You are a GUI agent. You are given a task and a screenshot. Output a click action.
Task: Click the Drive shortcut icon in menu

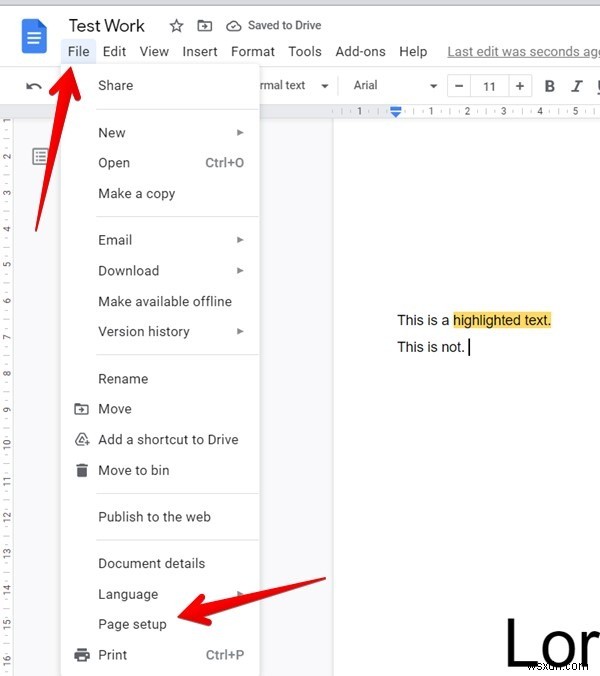82,439
